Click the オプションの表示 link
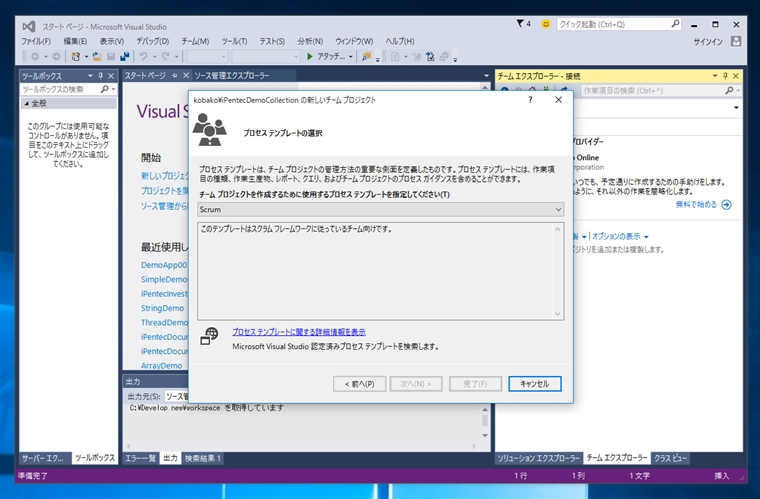This screenshot has height=499, width=760. coord(616,236)
